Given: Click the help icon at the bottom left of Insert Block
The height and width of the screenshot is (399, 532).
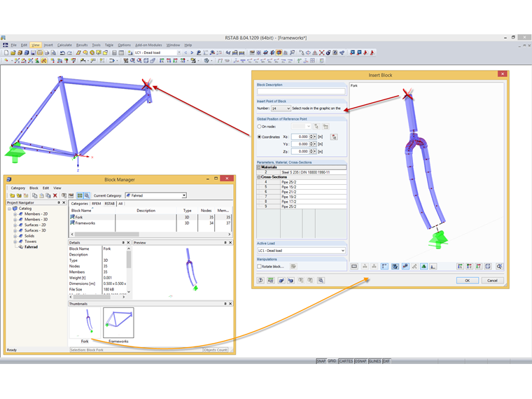Looking at the screenshot, I should [x=260, y=280].
